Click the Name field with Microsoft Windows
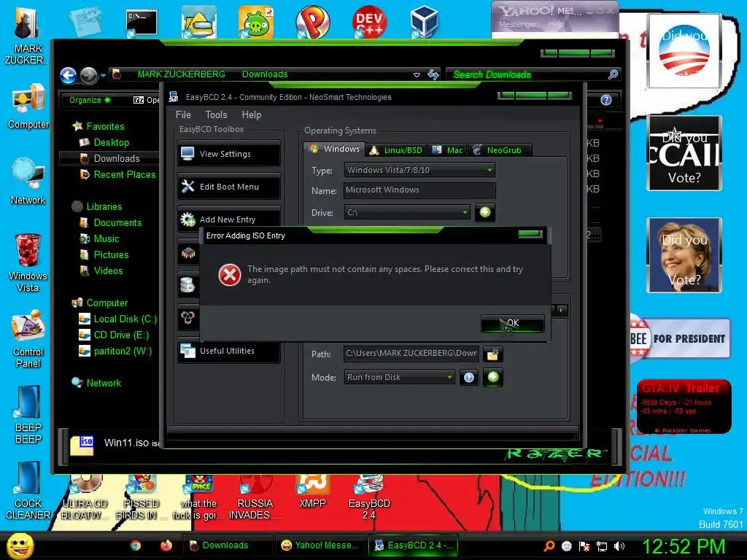Viewport: 747px width, 560px height. click(419, 190)
